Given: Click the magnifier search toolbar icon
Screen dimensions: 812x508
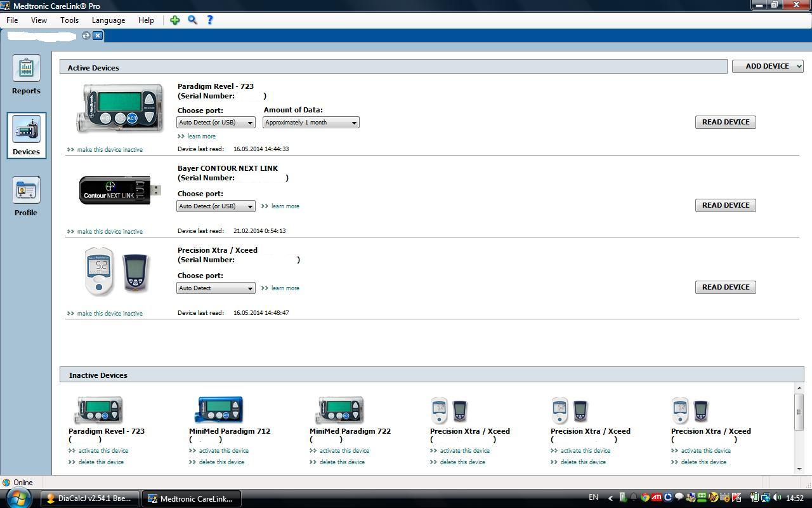Looking at the screenshot, I should [x=192, y=20].
